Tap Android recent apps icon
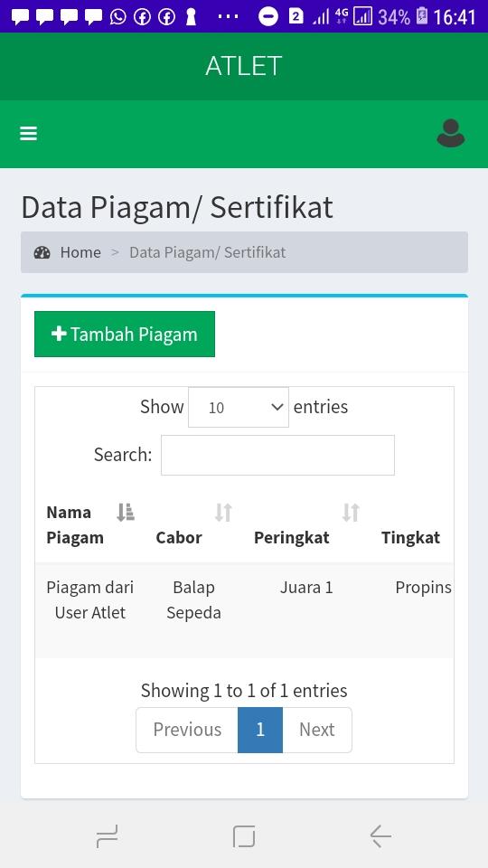Screen dimensions: 488x868 (x=107, y=835)
